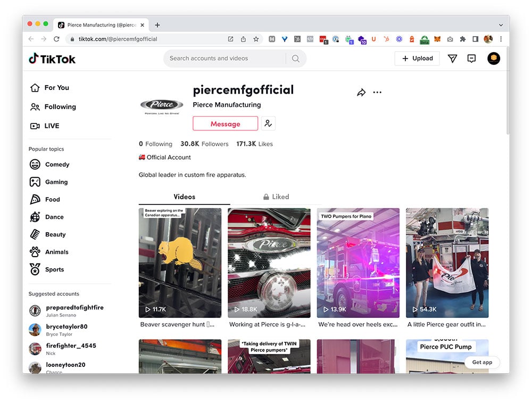Screen dimensions: 532x403
Task: Open the Extensions puzzle icon
Action: pyautogui.click(x=462, y=39)
